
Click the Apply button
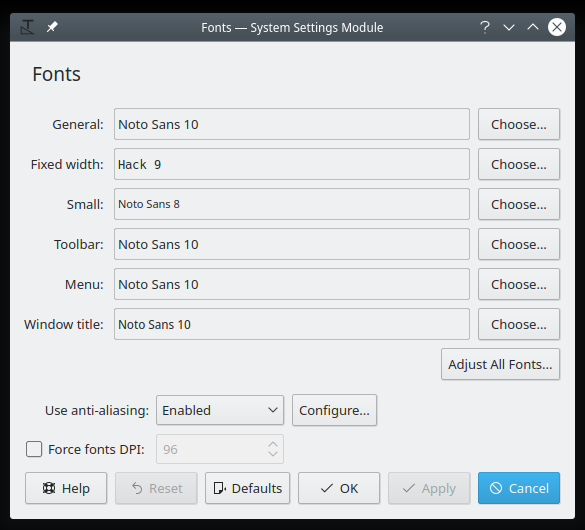click(x=429, y=488)
